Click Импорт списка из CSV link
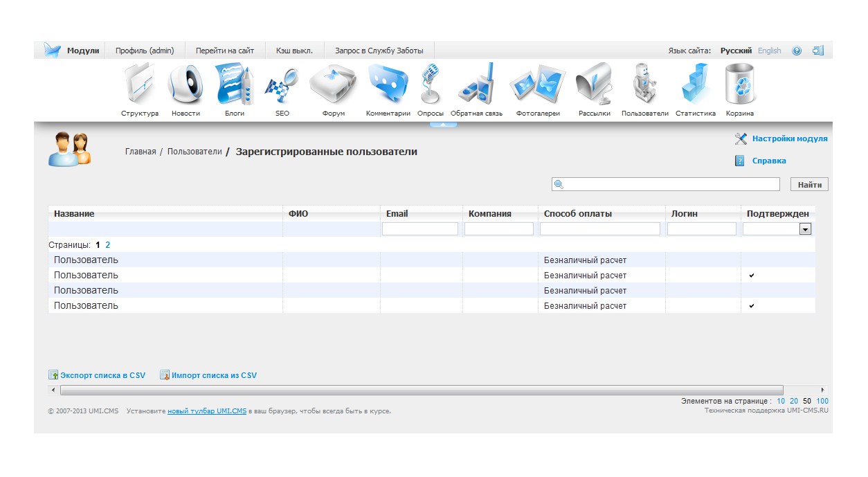The image size is (868, 477). (214, 375)
